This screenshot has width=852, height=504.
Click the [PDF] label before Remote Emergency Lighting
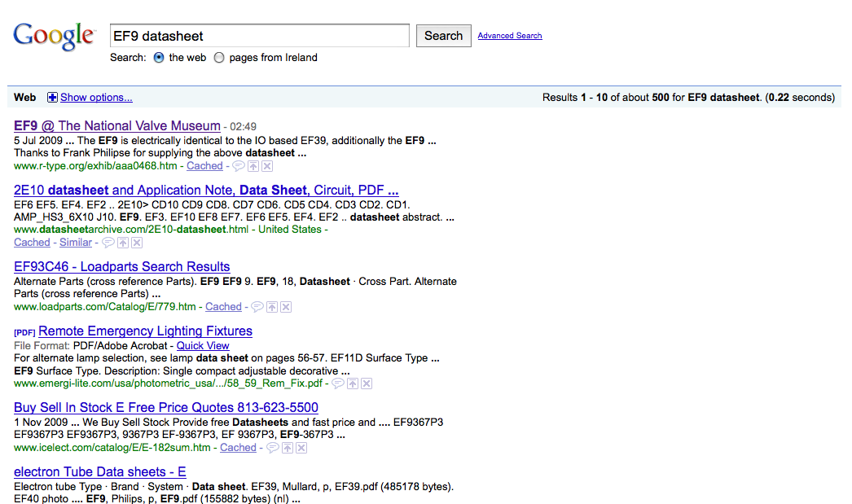(x=24, y=332)
